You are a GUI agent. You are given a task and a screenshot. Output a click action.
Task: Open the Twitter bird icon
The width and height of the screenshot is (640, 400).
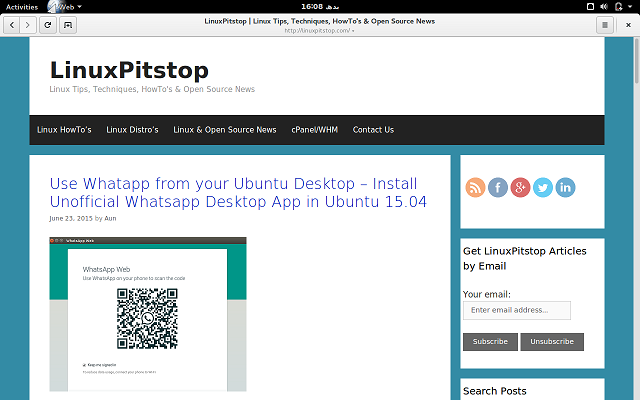click(x=542, y=188)
